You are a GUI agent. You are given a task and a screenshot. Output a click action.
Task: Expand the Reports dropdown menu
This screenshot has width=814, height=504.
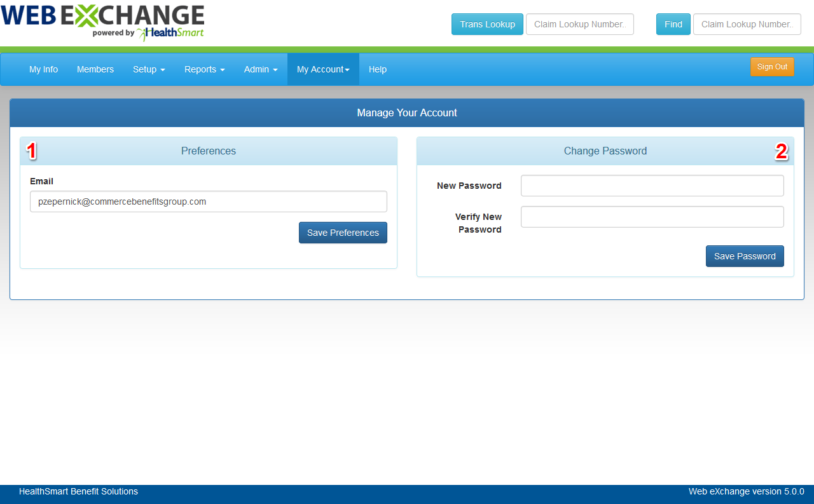pyautogui.click(x=204, y=69)
